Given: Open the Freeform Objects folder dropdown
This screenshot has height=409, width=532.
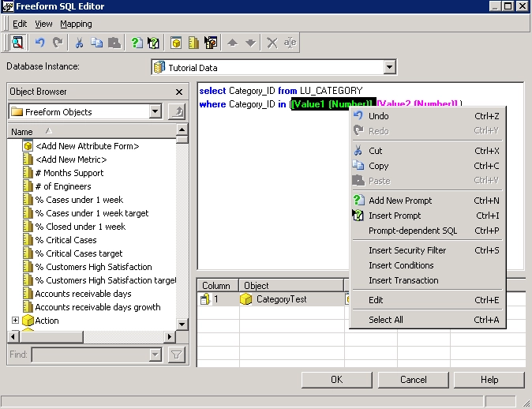Looking at the screenshot, I should click(x=155, y=112).
